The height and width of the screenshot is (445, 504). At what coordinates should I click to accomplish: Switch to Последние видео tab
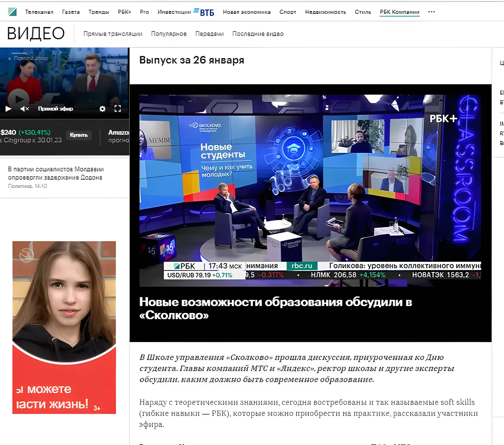coord(258,34)
